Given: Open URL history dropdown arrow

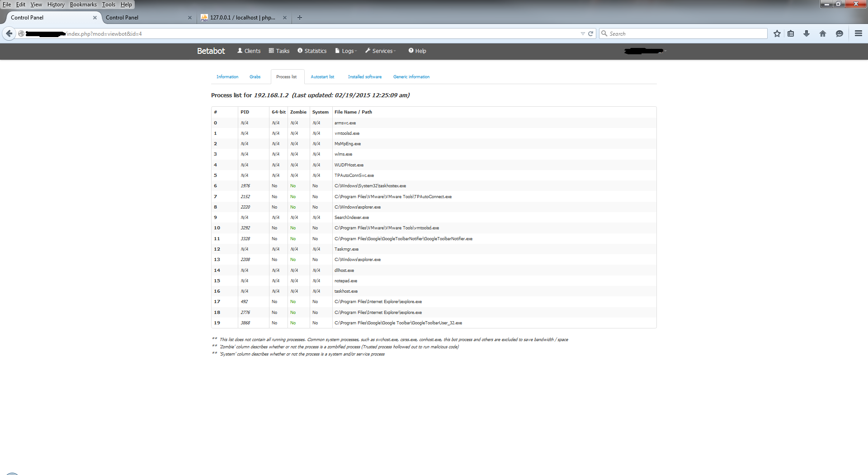Looking at the screenshot, I should pyautogui.click(x=582, y=33).
